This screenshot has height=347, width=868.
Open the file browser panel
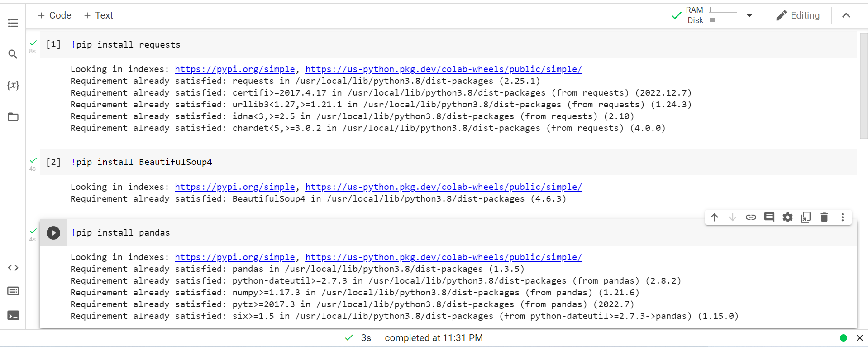(13, 117)
